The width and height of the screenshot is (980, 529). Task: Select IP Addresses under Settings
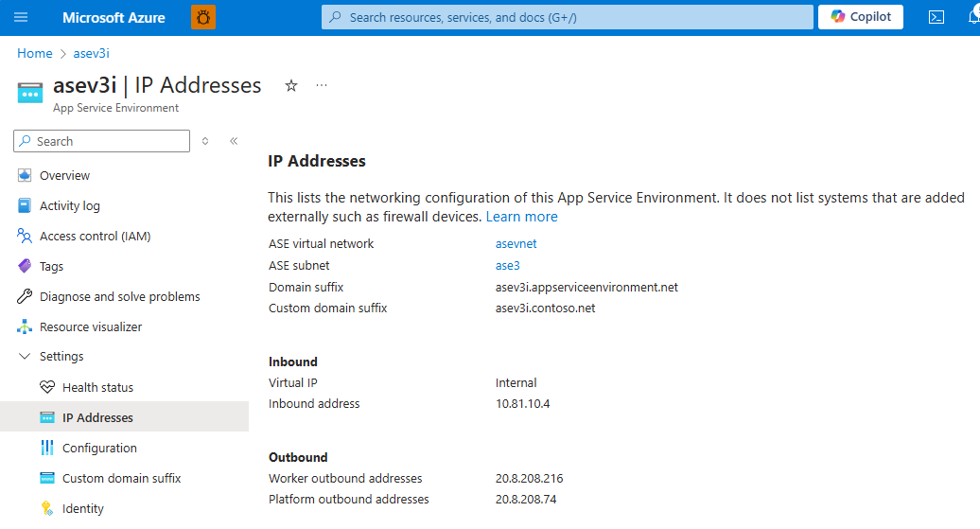[124, 417]
